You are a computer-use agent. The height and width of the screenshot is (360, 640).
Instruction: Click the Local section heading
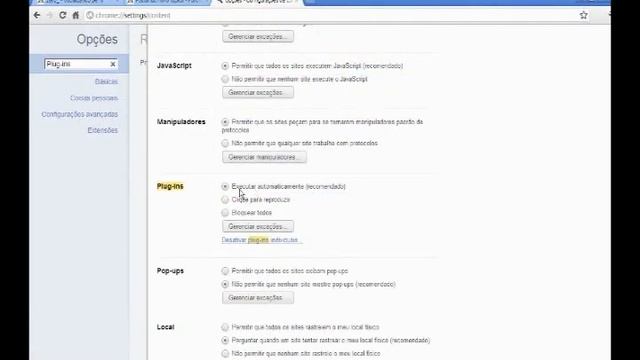165,327
